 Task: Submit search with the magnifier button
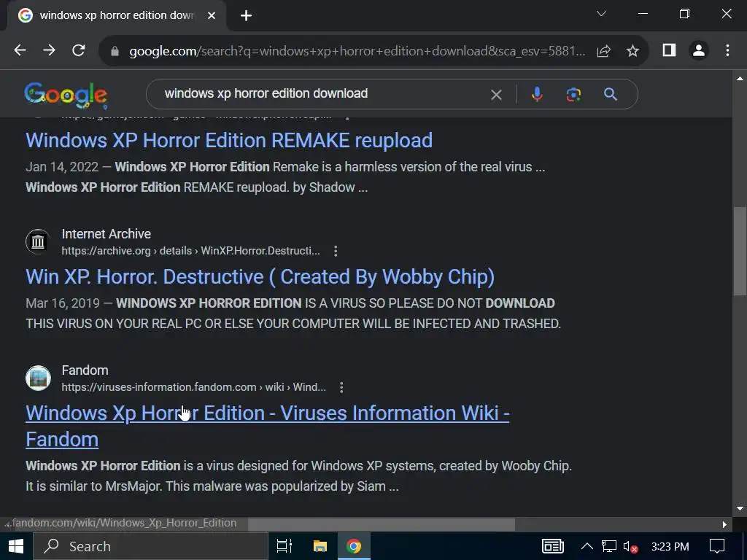click(x=611, y=94)
